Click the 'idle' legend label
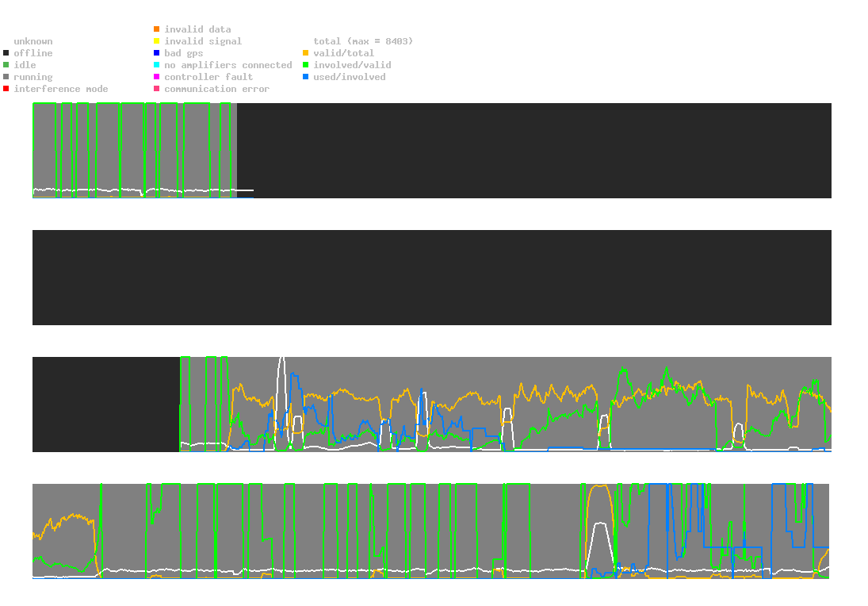 (25, 65)
